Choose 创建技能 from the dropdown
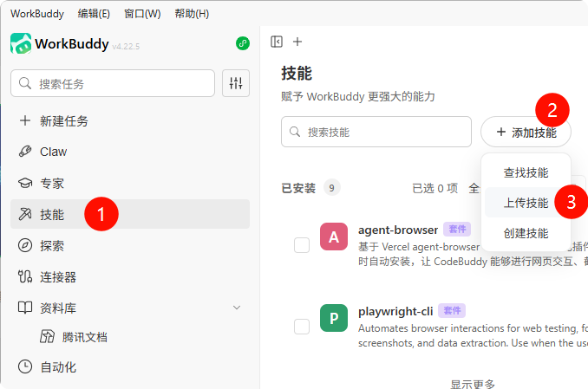Screen dimensions: 588x389 point(526,233)
